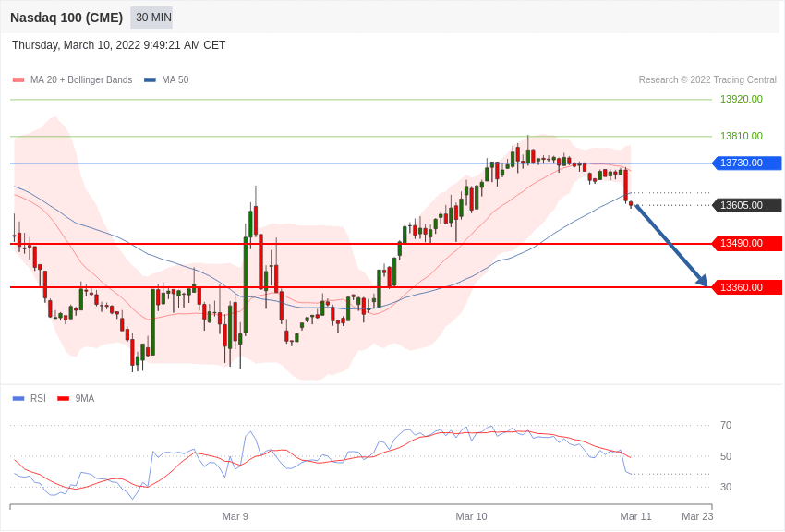
Task: Click the 13605.00 current price tag
Action: click(x=747, y=205)
